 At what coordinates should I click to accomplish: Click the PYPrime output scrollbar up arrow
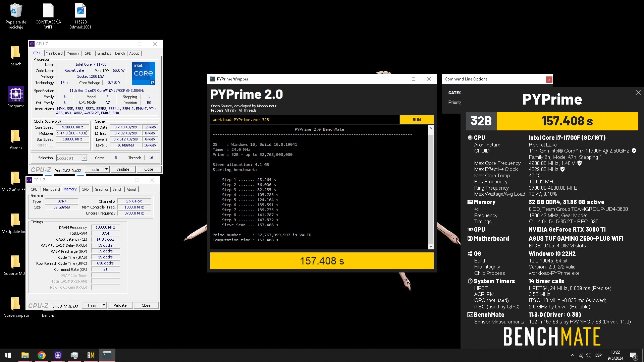coord(431,128)
